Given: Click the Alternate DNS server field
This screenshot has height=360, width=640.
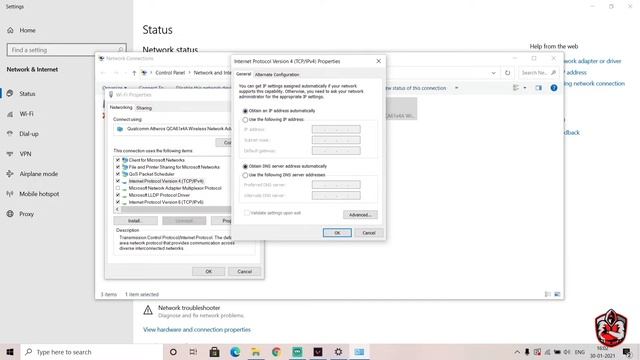Looking at the screenshot, I should point(336,196).
